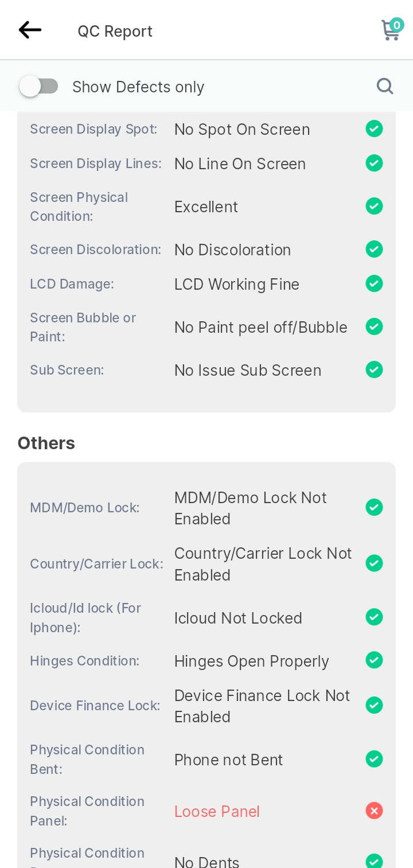Click green check for Icloud Not Locked
413x868 pixels.
374,617
